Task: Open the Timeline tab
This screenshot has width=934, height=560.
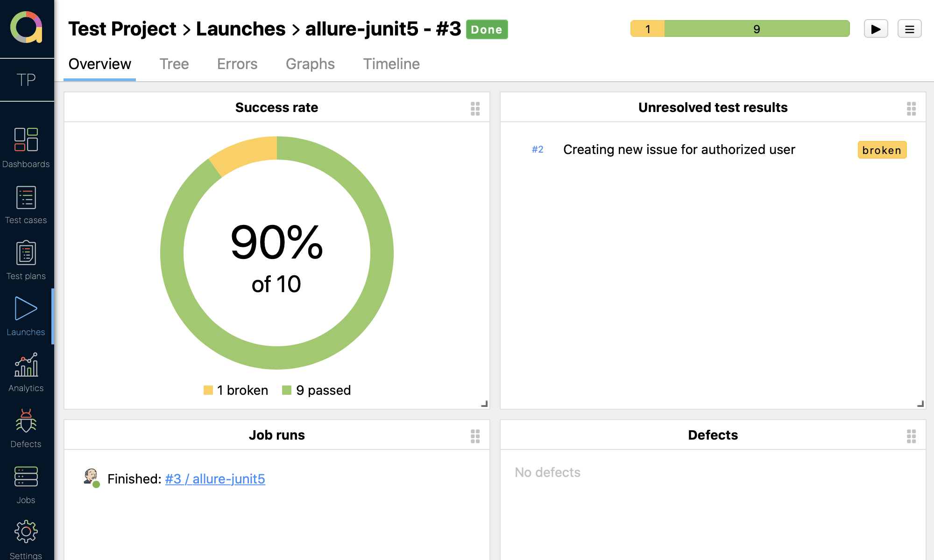Action: point(391,64)
